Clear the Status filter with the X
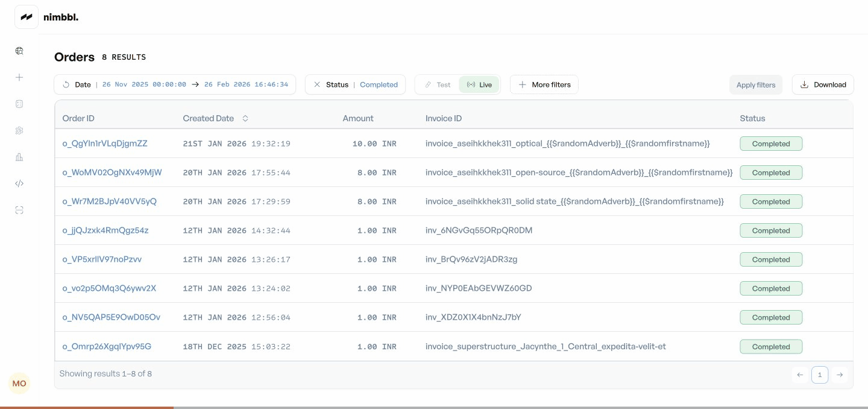Image resolution: width=868 pixels, height=409 pixels. pos(317,84)
